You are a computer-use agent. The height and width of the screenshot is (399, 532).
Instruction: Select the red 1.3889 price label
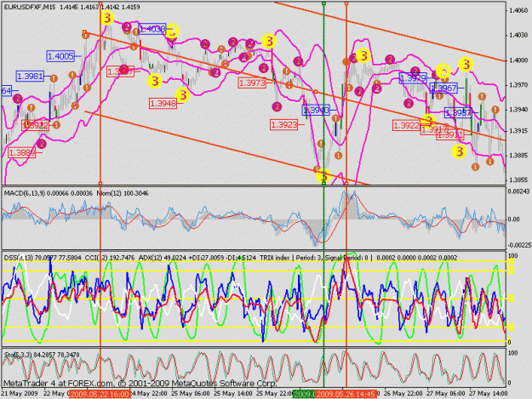click(22, 153)
